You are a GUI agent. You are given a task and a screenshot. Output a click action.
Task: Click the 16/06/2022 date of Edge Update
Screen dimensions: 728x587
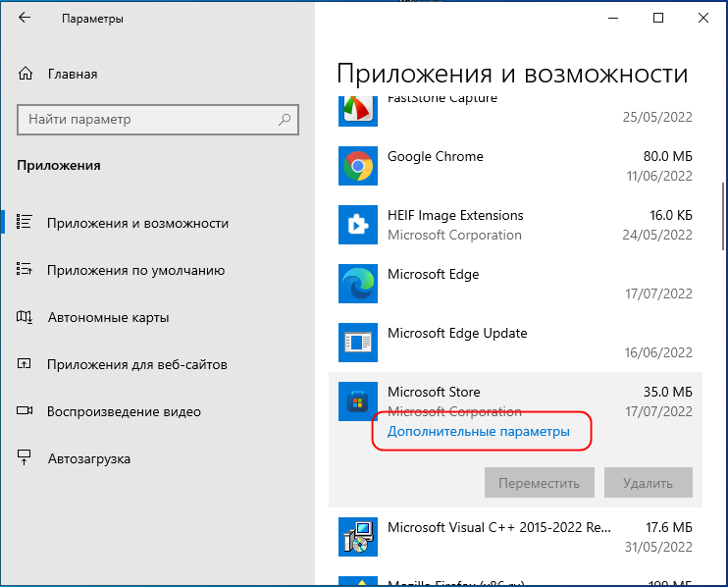click(658, 353)
